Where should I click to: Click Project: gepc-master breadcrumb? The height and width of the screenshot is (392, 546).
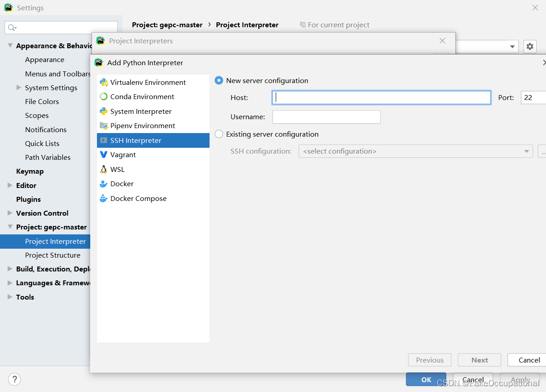[x=167, y=25]
